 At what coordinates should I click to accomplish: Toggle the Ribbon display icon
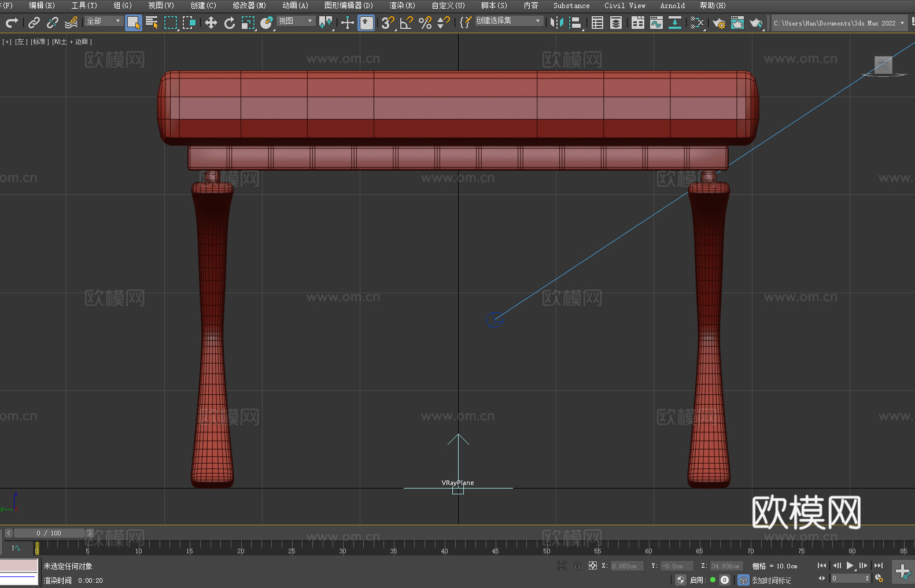[x=638, y=23]
